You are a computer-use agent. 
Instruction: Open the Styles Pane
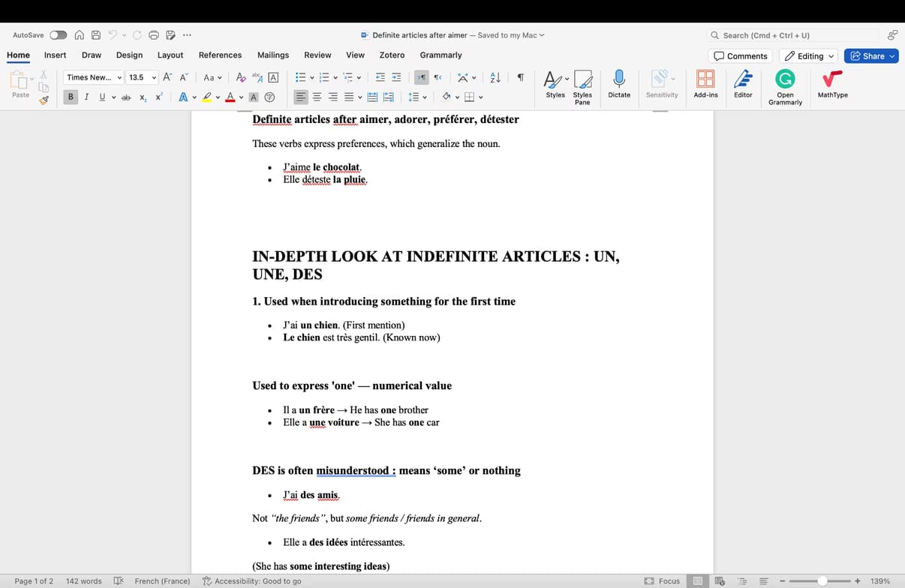click(583, 82)
